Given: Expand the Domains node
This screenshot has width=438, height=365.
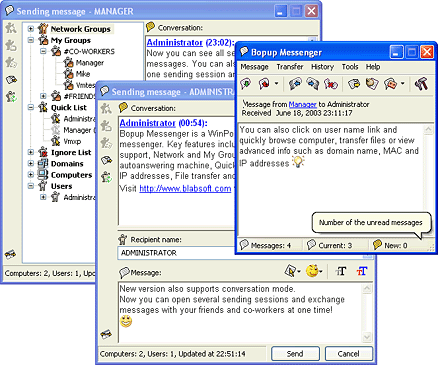Looking at the screenshot, I should pyautogui.click(x=31, y=163).
